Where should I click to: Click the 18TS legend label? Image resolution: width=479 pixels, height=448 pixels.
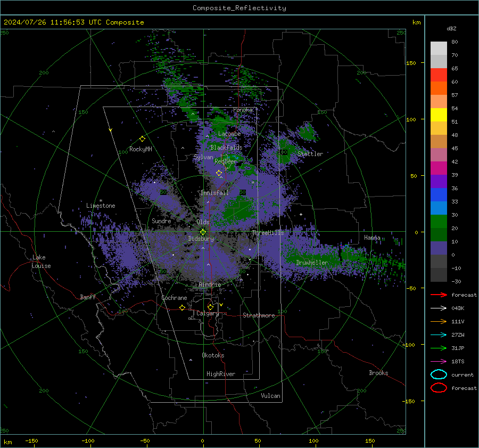coord(458,362)
